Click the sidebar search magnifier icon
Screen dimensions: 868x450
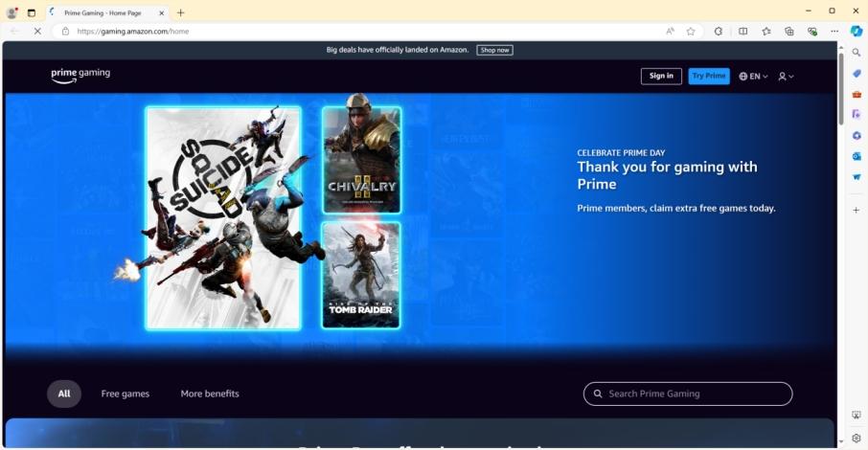tap(857, 53)
